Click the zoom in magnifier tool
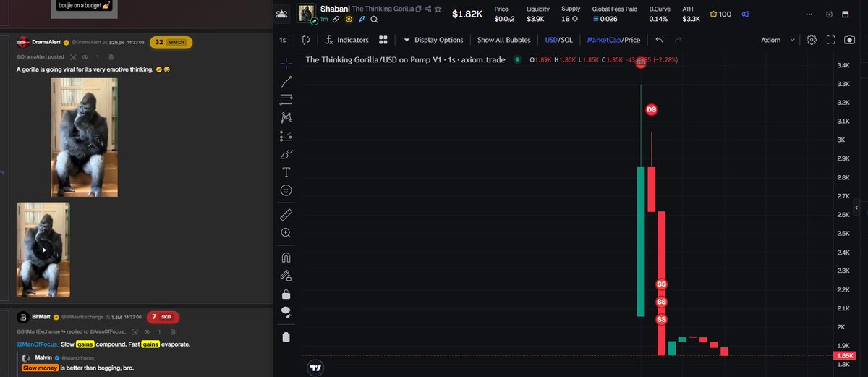Viewport: 868px width, 377px height. [286, 233]
